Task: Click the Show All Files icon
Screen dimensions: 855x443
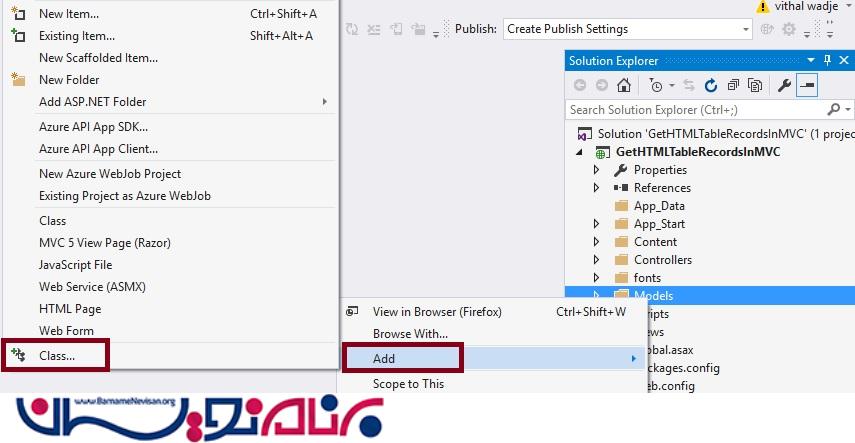Action: 755,85
